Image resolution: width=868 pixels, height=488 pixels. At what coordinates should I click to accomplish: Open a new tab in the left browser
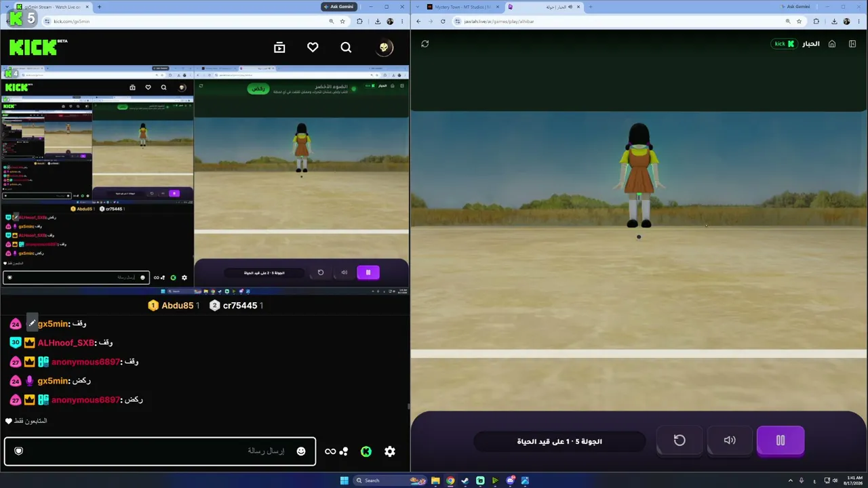(99, 7)
